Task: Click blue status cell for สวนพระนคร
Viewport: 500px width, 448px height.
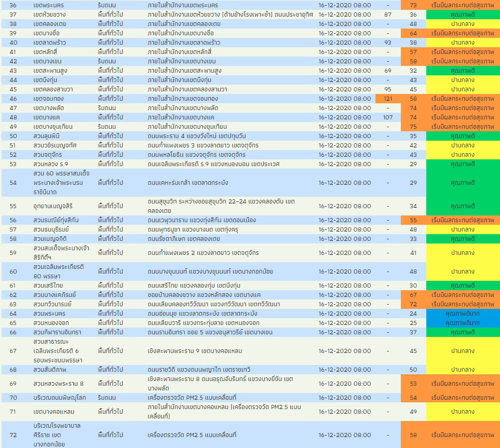Action: click(x=463, y=314)
